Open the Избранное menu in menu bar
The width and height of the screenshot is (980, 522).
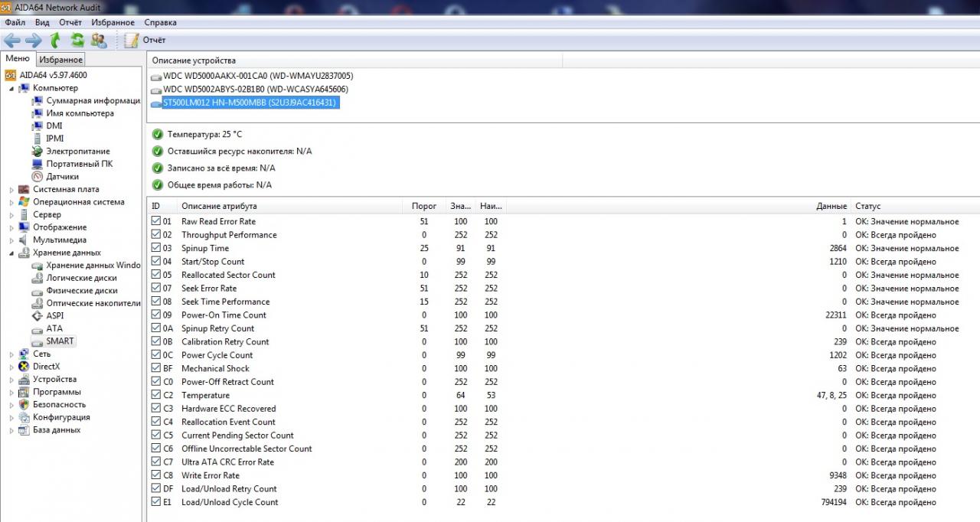(113, 22)
